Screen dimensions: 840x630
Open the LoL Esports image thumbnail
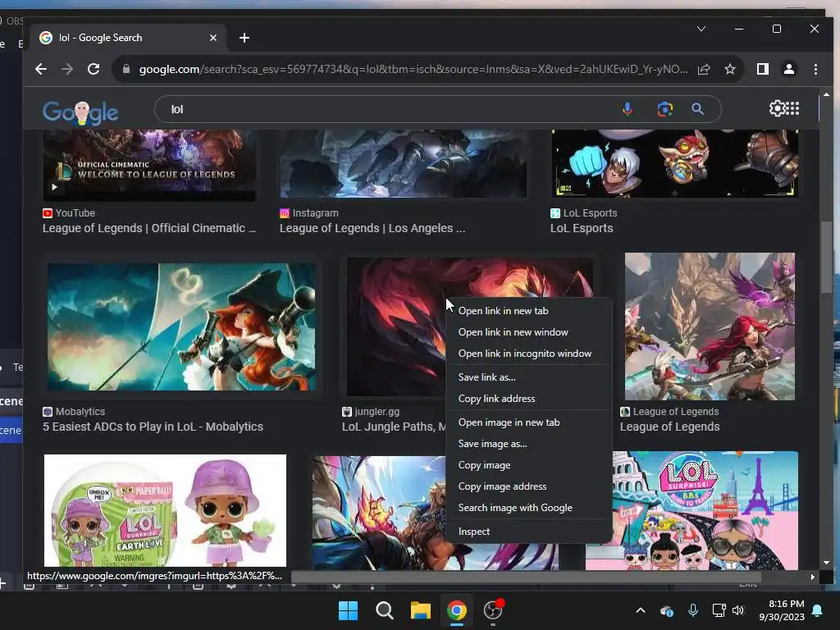[x=675, y=163]
